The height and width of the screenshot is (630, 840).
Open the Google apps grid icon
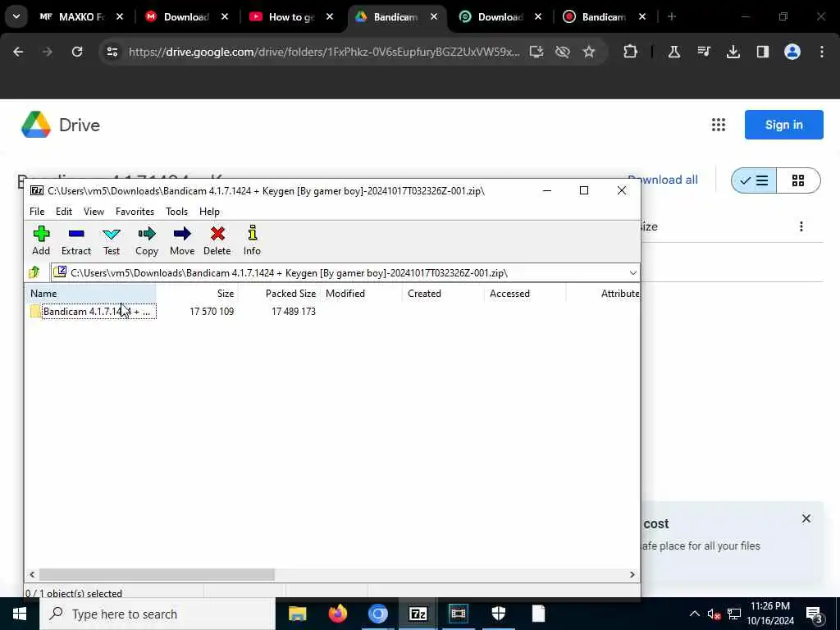click(x=719, y=125)
